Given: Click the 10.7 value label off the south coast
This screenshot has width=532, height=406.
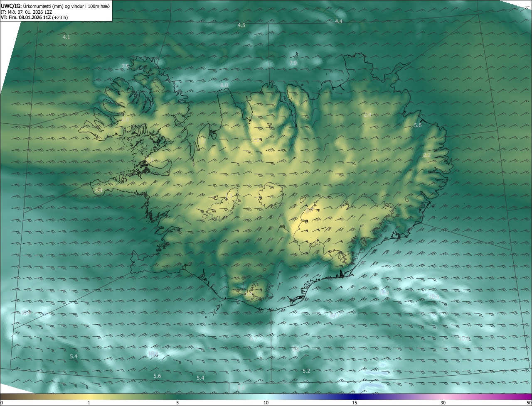Looking at the screenshot, I should (334, 316).
